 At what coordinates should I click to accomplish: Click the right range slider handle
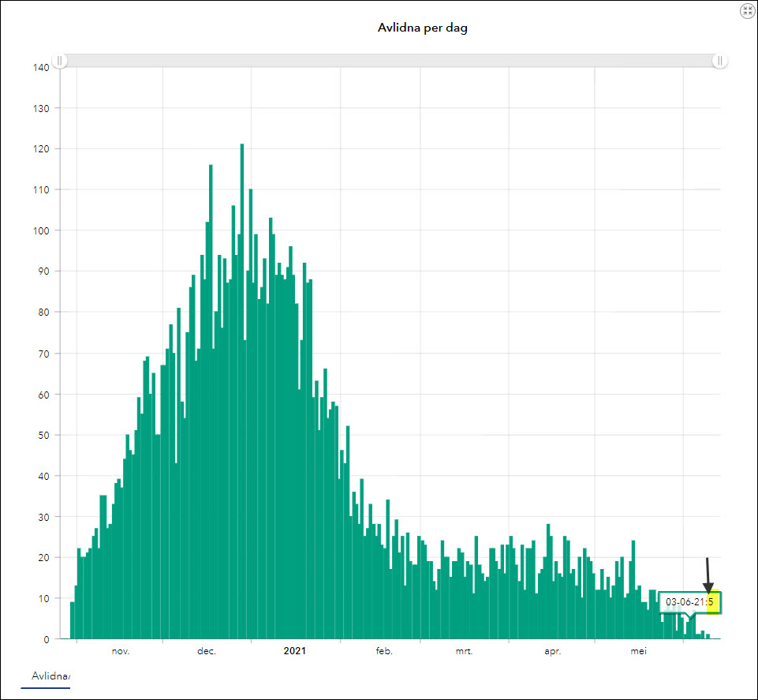coord(719,61)
